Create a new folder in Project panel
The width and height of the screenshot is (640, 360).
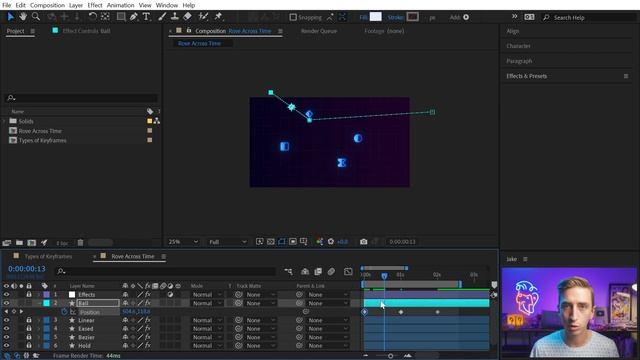[x=19, y=243]
